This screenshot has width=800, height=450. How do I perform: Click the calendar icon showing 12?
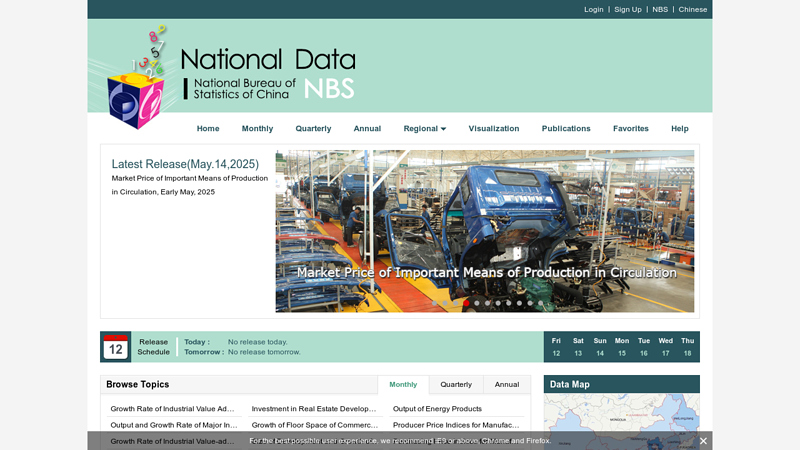(115, 347)
